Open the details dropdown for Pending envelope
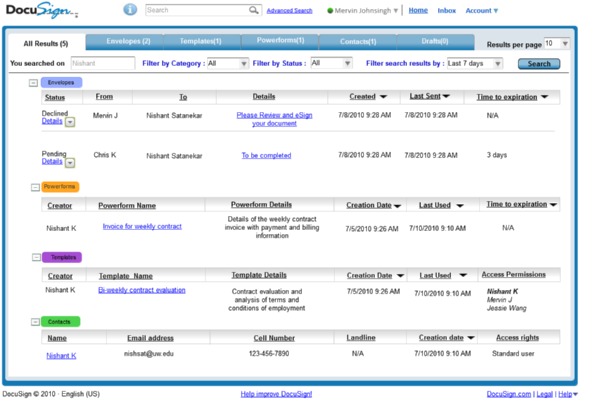 tap(70, 162)
